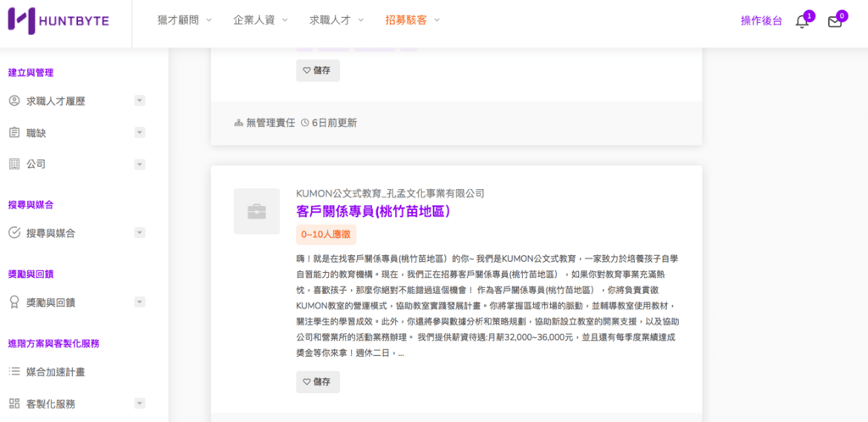Open the 獵才顧問 dropdown menu
The width and height of the screenshot is (868, 422).
(185, 19)
